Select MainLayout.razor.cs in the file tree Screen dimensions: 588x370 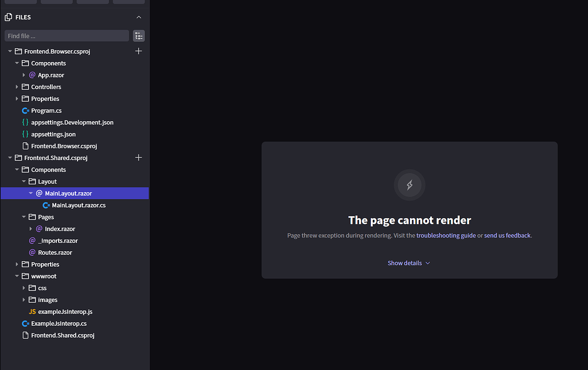click(79, 205)
